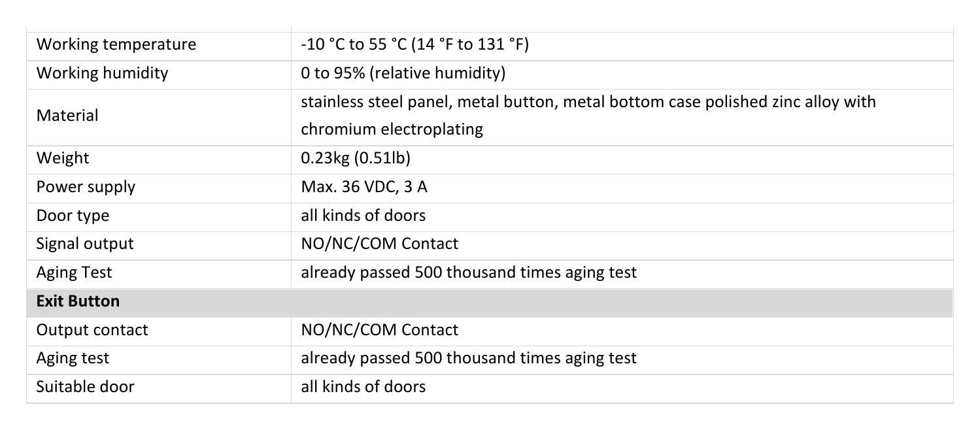Select Signal output NO/NC/COM Contact value
Viewport: 980px width, 430px height.
tap(379, 244)
